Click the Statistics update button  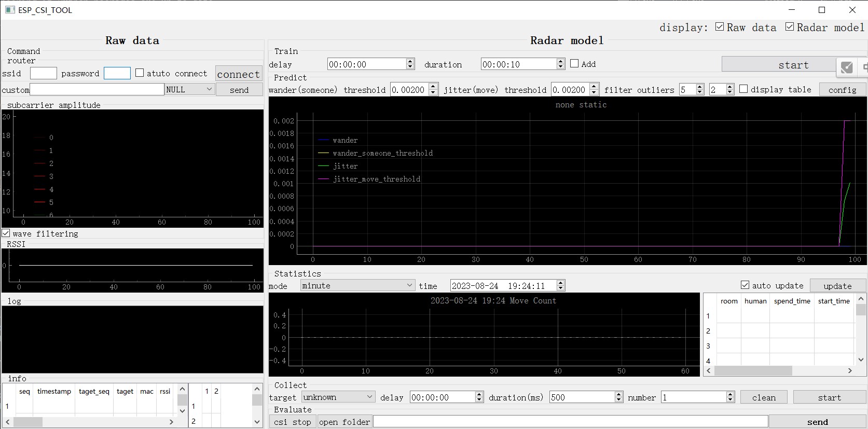(837, 286)
